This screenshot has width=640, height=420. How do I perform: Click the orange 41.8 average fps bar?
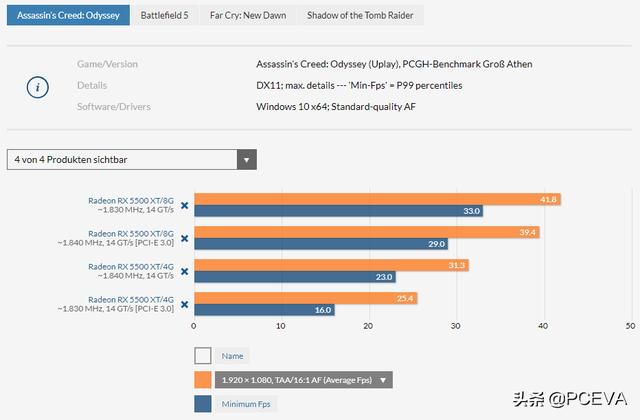pyautogui.click(x=377, y=199)
